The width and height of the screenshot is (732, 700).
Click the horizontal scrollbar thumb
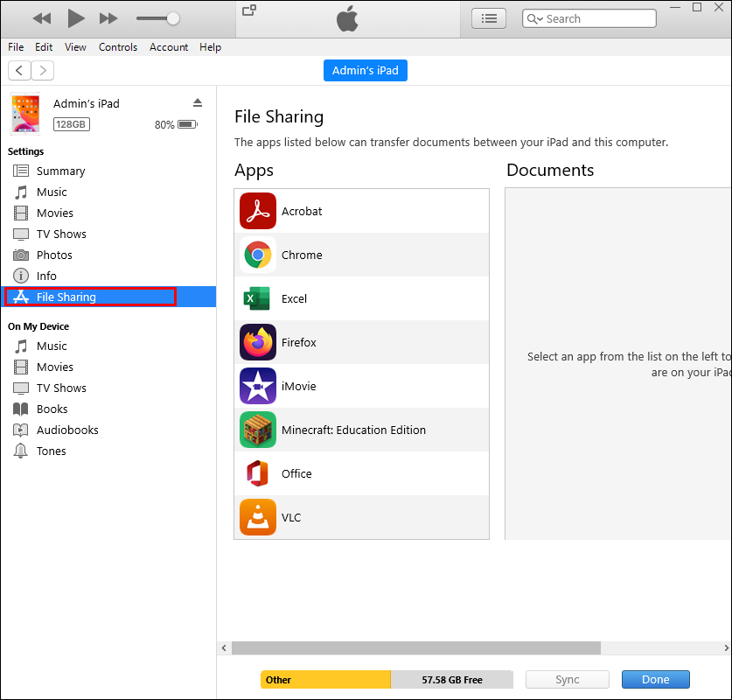416,647
